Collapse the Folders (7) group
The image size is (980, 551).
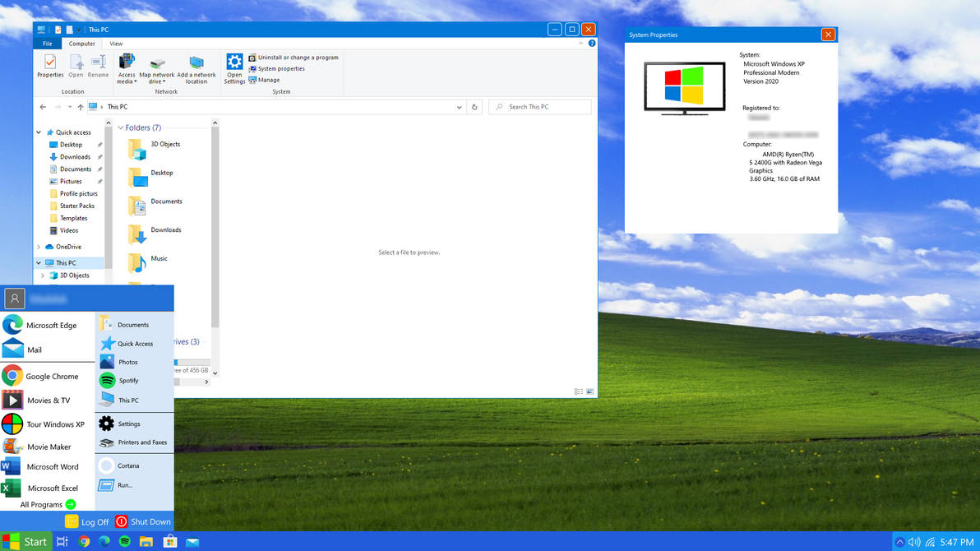tap(121, 127)
